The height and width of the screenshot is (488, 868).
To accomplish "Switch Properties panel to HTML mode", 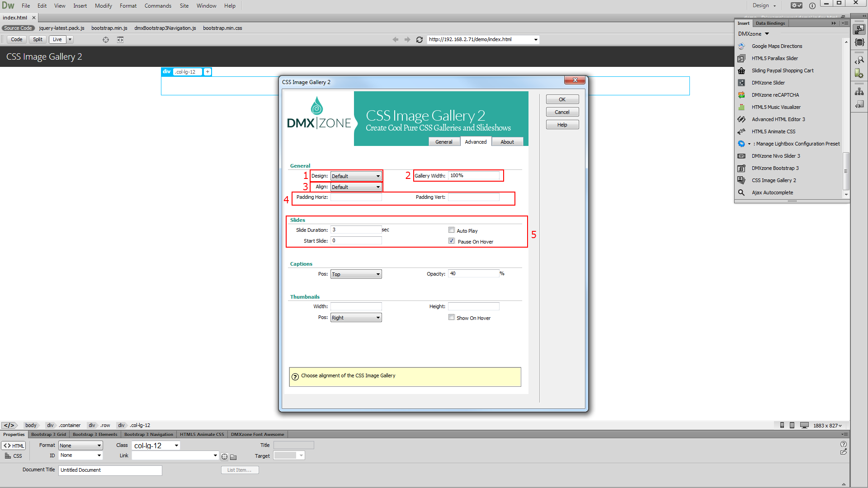I will (x=14, y=446).
